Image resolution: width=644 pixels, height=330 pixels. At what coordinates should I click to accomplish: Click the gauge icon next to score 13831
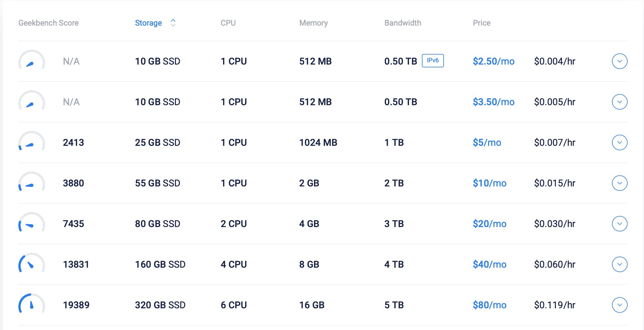click(x=32, y=263)
